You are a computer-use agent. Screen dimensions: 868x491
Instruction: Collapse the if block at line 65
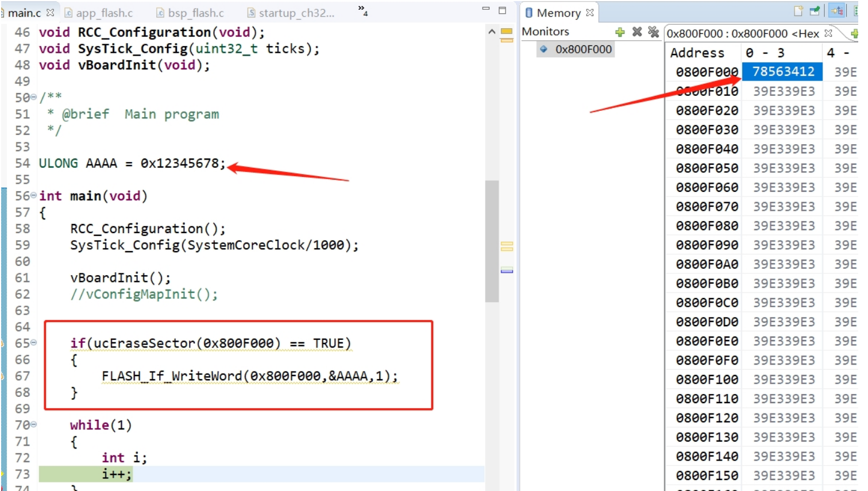[x=33, y=343]
